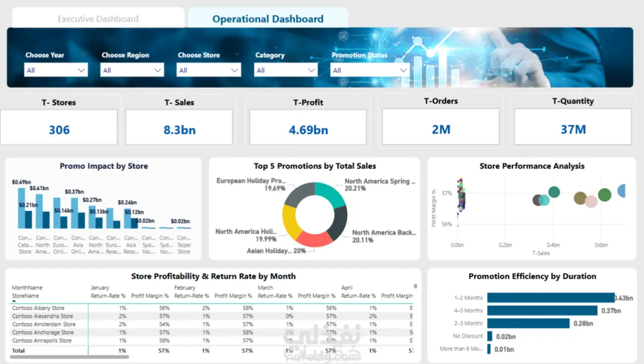Click the horizontal scrollbar of the profitability table
Viewport: 644px width, 364px height.
(69, 357)
